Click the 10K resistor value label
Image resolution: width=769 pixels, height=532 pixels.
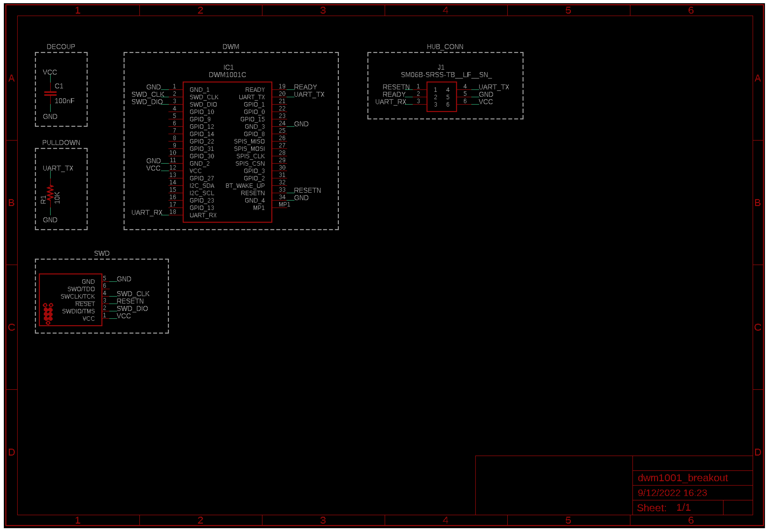tap(57, 198)
